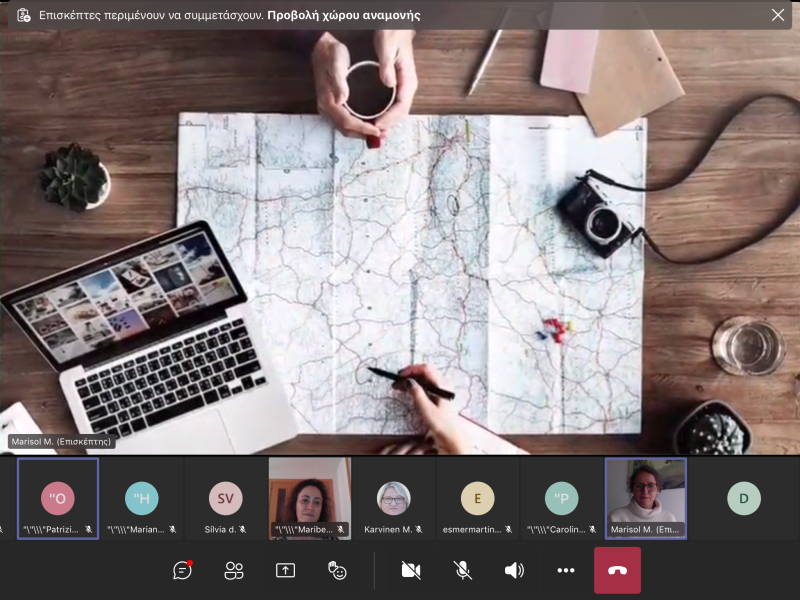Screen dimensions: 800x600
Task: Click the lobby notification clipboard icon
Action: (x=24, y=15)
